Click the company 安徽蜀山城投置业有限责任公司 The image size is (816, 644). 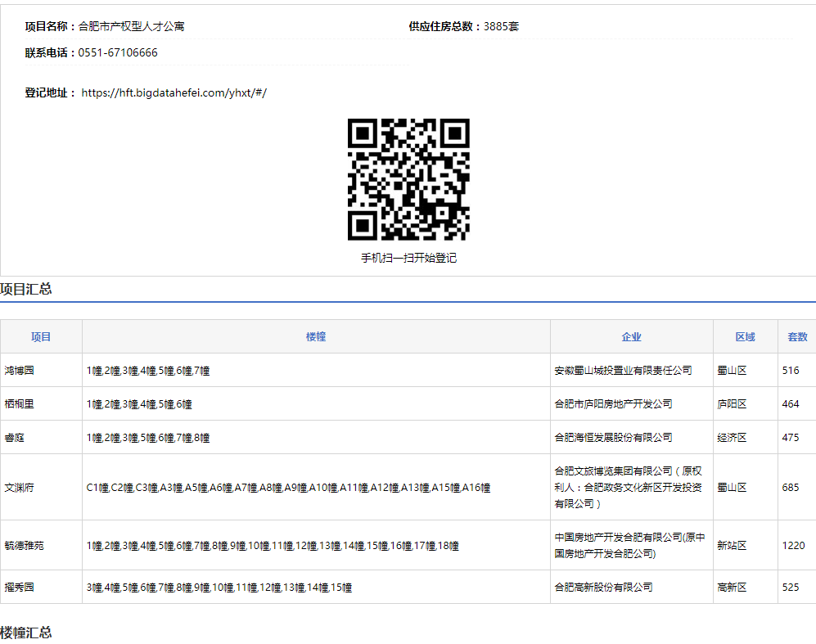tap(623, 371)
